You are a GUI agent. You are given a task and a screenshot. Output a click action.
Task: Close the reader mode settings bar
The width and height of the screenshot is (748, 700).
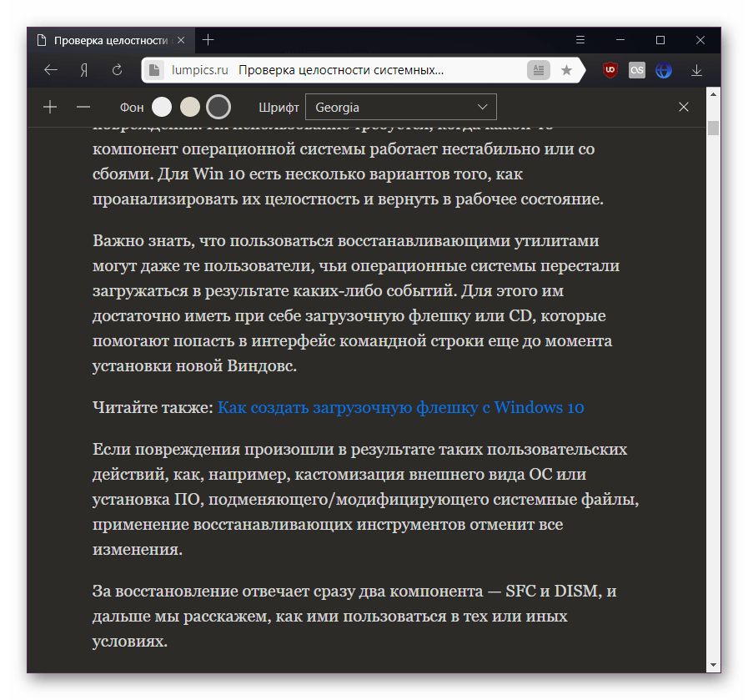point(684,107)
